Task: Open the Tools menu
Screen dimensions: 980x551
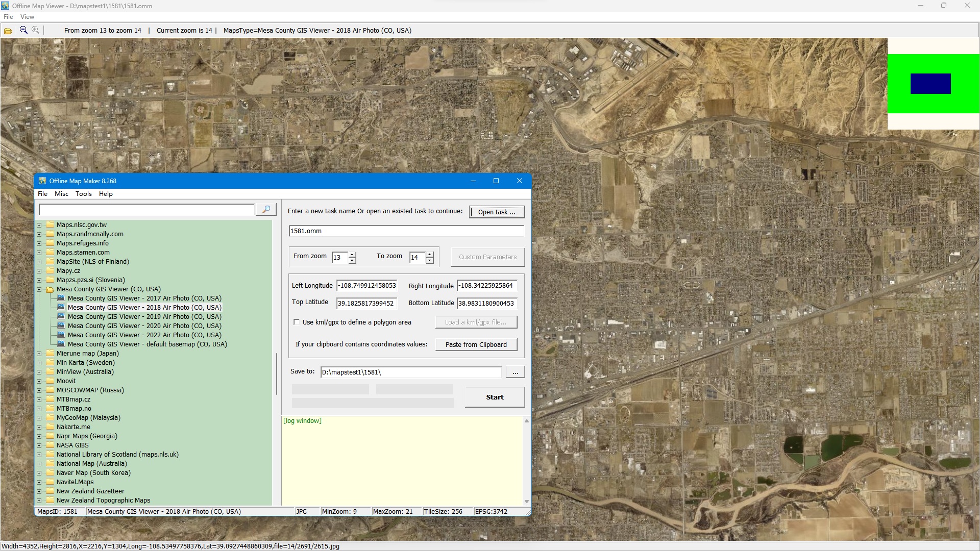Action: (x=83, y=193)
